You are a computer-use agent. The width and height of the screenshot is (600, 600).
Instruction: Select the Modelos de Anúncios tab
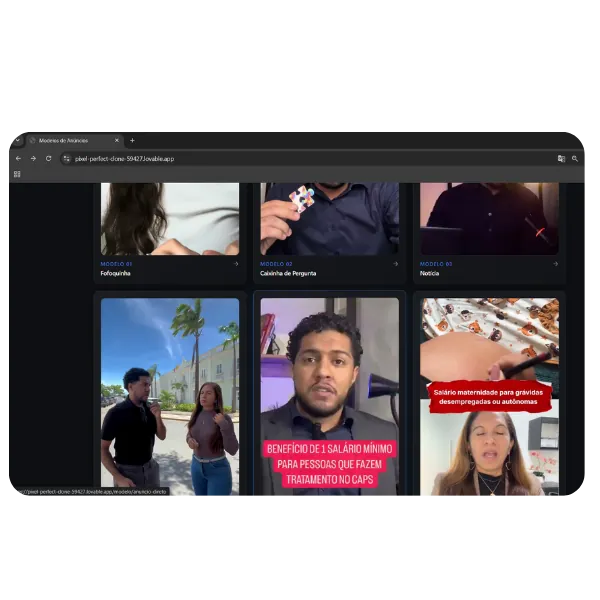tap(75, 140)
